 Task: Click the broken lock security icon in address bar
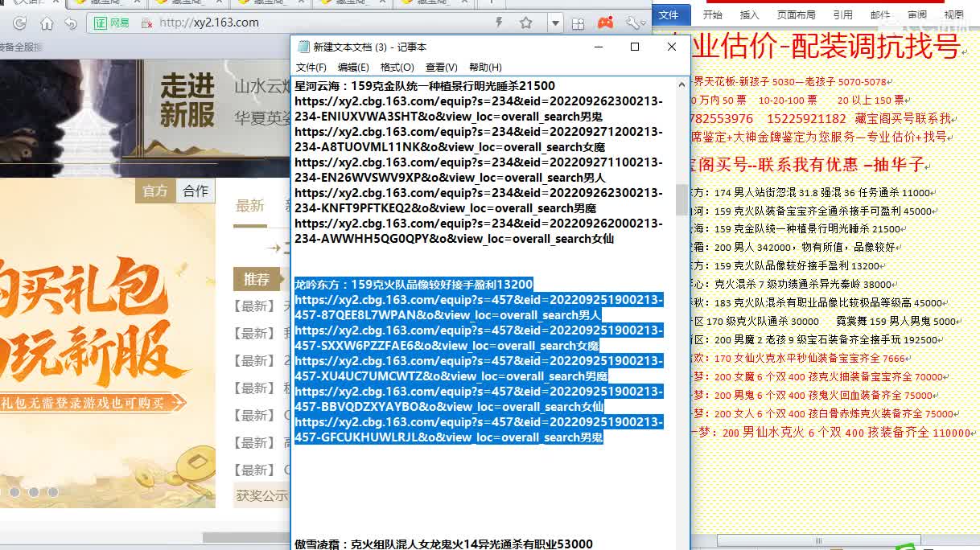(147, 23)
